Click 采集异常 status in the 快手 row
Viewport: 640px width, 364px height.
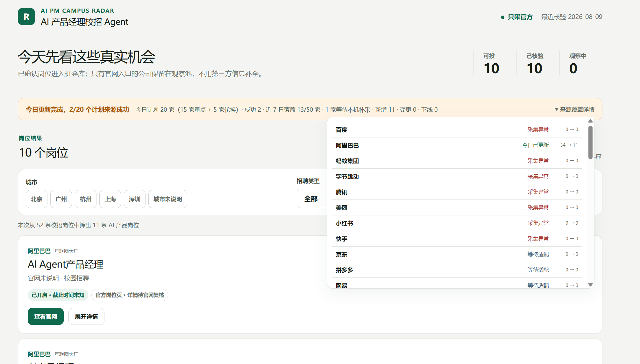pos(538,239)
